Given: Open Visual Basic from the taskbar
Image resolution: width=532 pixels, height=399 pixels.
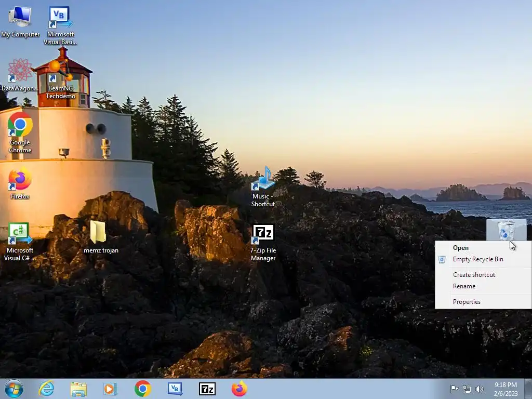Looking at the screenshot, I should click(175, 389).
